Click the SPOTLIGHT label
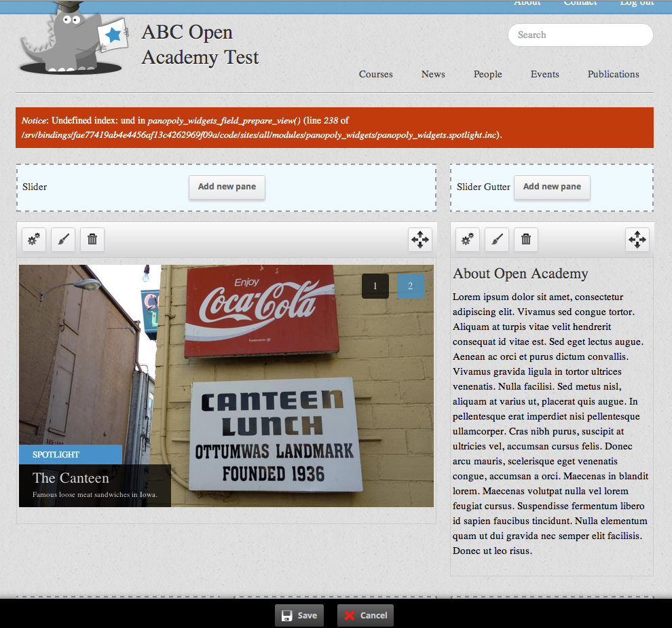Viewport: 672px width, 628px height. click(x=56, y=454)
